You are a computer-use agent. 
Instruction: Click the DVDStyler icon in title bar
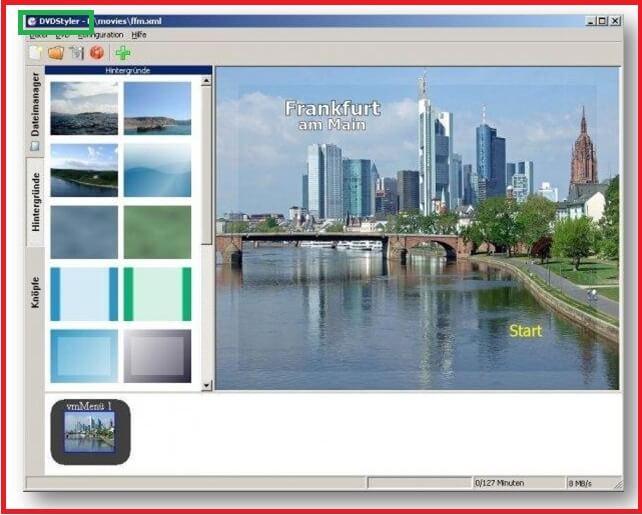point(31,21)
